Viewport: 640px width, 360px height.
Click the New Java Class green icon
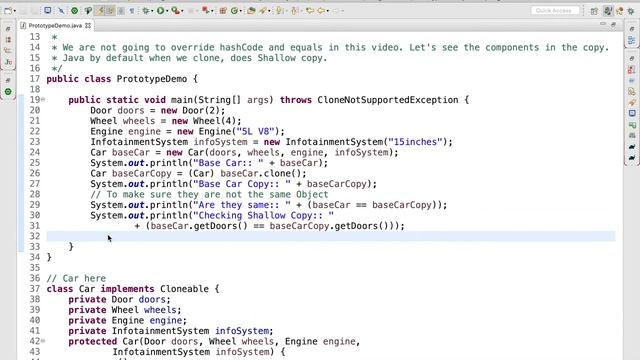[234, 11]
